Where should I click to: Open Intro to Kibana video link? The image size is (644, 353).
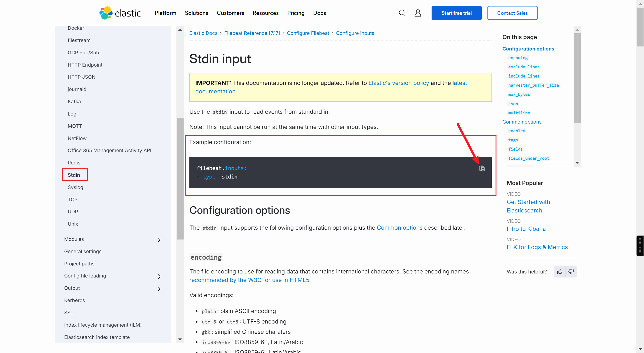526,229
